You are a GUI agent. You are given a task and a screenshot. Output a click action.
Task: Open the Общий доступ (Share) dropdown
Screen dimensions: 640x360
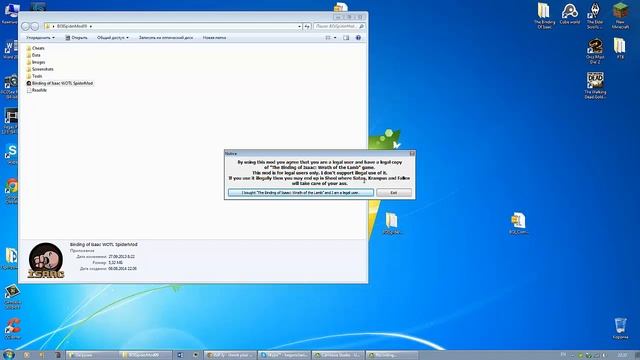112,38
